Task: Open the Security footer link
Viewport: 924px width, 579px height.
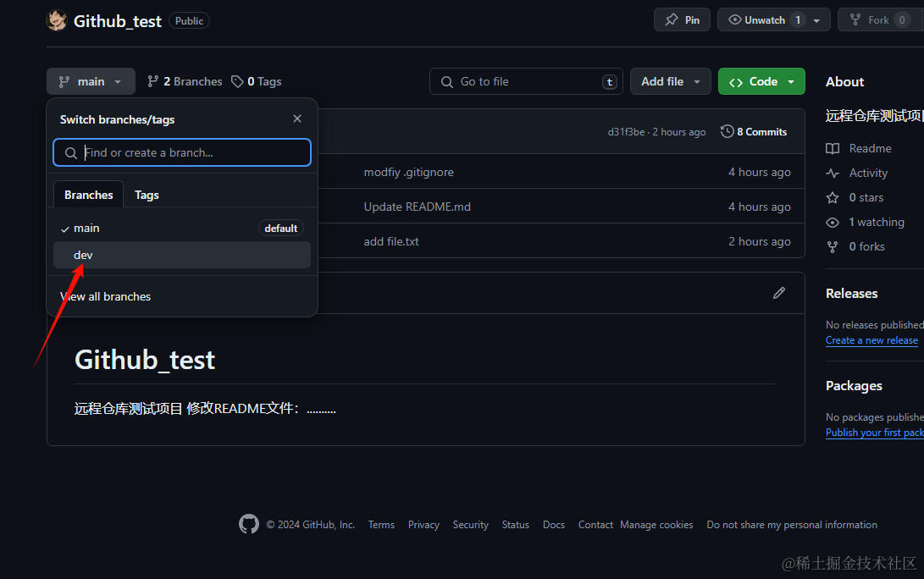Action: coord(470,525)
